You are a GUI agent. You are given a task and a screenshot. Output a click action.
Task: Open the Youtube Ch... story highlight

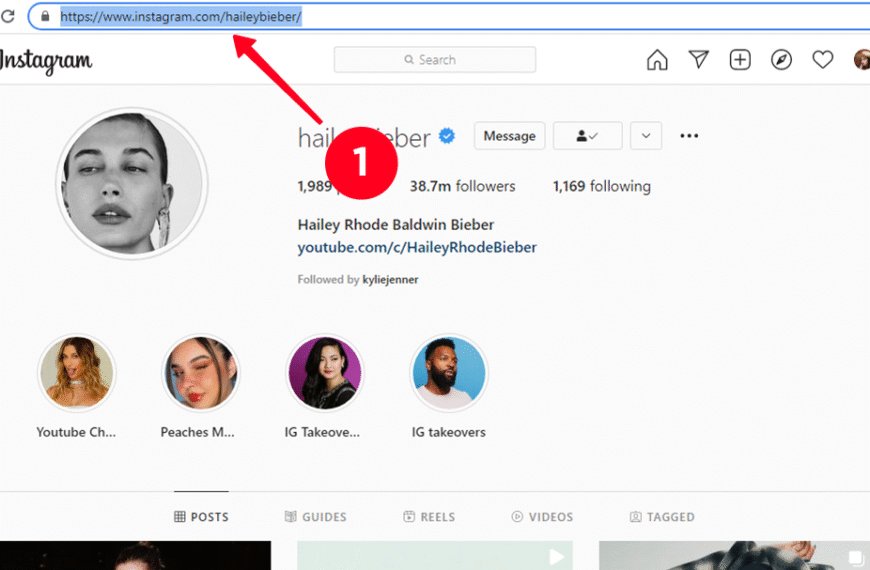tap(77, 372)
